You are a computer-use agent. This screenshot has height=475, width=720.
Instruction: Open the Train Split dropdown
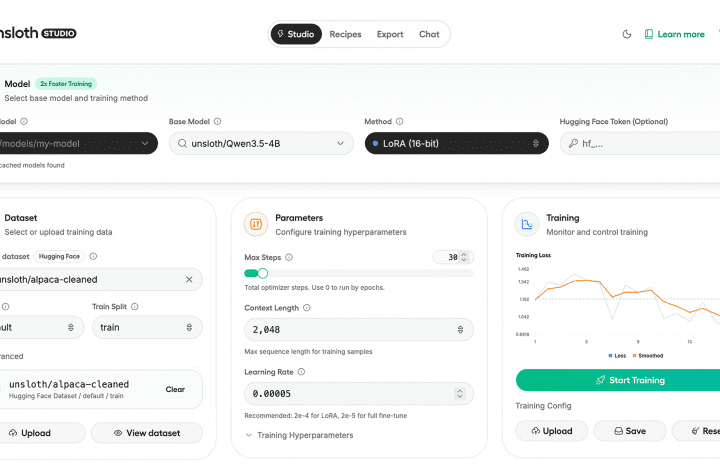147,327
